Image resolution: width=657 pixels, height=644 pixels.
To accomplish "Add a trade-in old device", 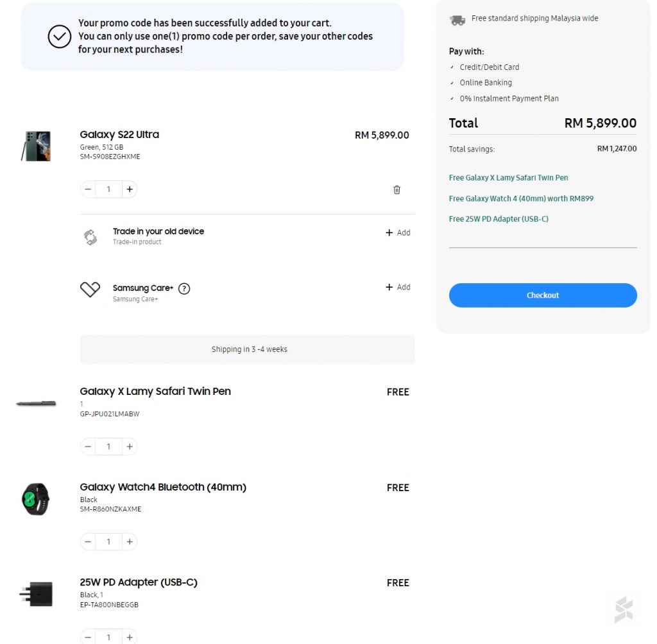I will coord(398,233).
